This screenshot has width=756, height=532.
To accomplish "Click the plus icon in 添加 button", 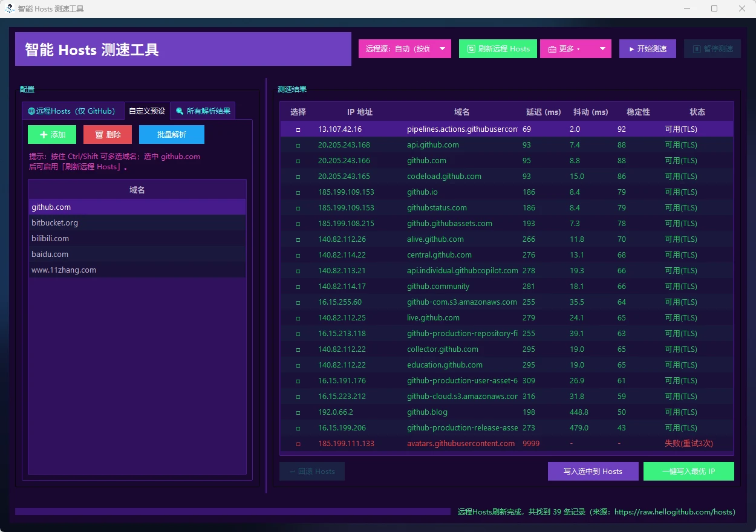I will point(44,135).
